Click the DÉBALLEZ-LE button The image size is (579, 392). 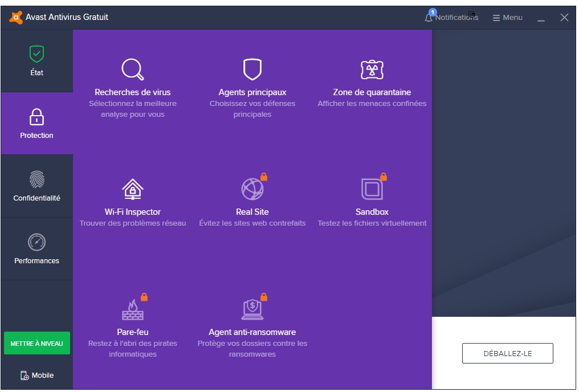click(507, 353)
